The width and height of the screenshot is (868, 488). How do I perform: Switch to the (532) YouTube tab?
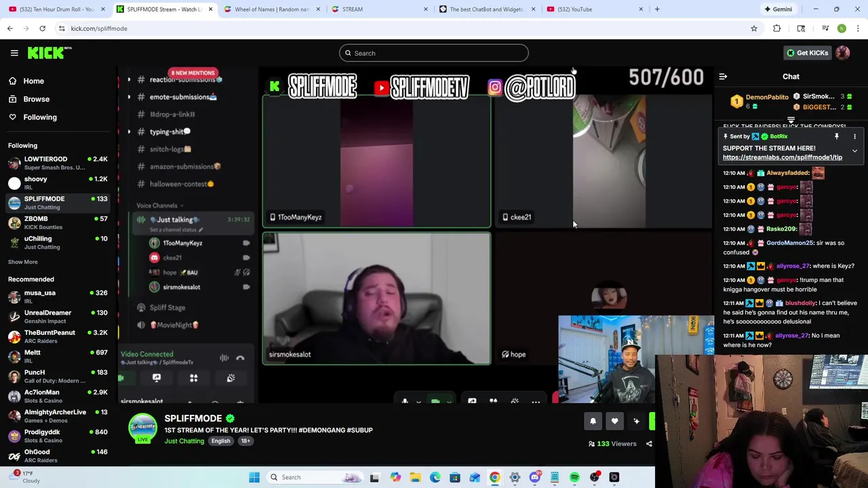tap(594, 9)
